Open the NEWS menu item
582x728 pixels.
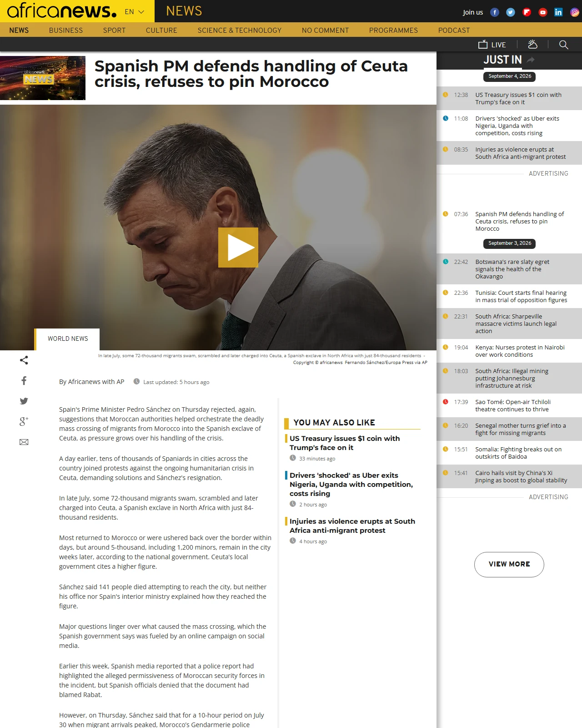tap(19, 30)
